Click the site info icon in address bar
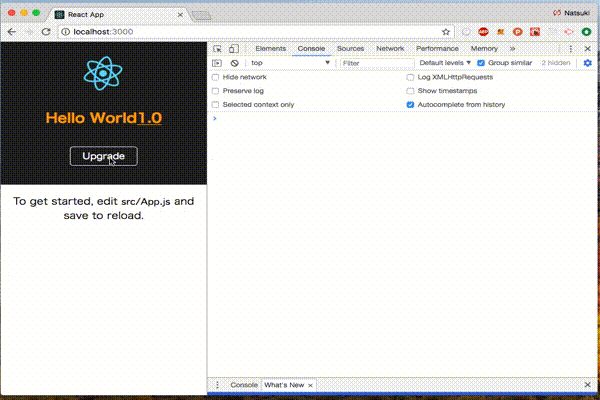Screen dimensions: 600x400 click(x=65, y=32)
